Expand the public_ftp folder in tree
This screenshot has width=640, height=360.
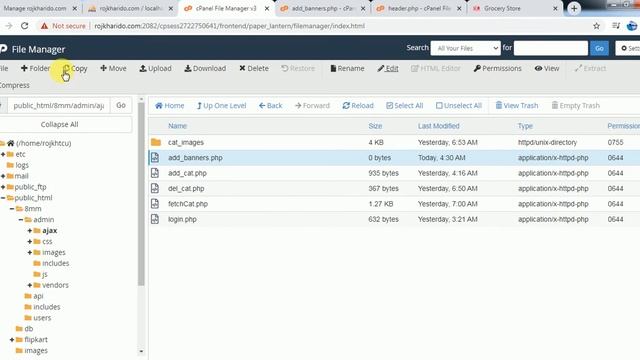(x=3, y=187)
